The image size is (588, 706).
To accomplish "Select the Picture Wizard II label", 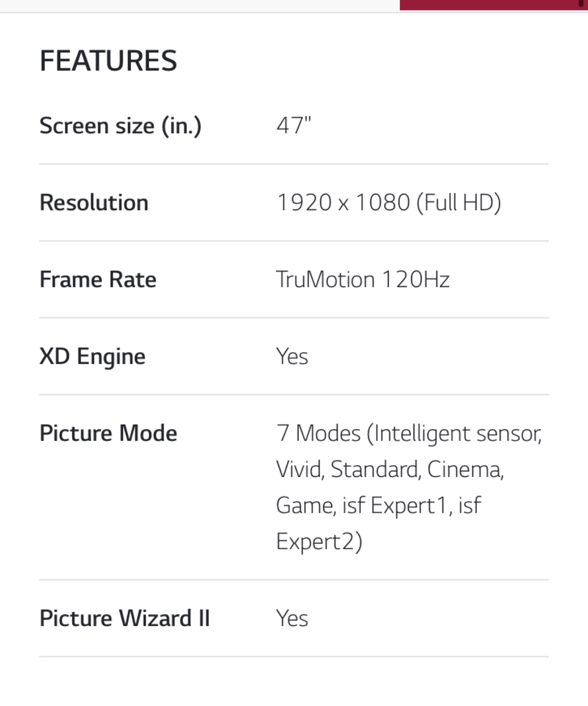I will pyautogui.click(x=124, y=618).
